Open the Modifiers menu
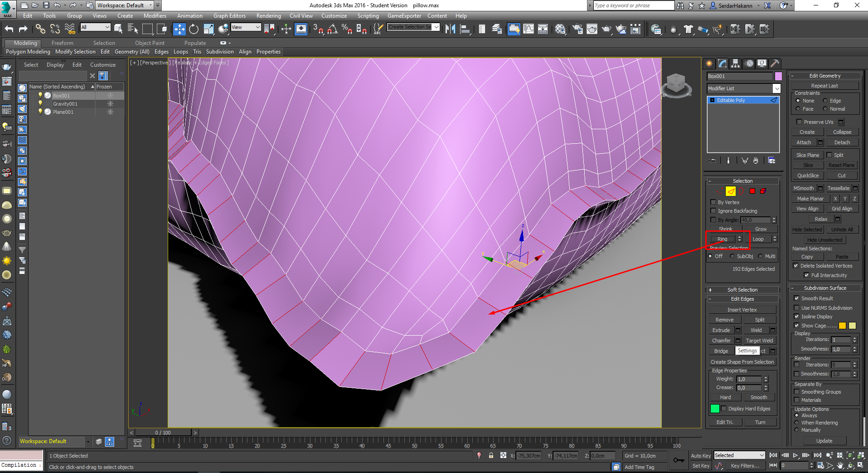 (x=155, y=16)
